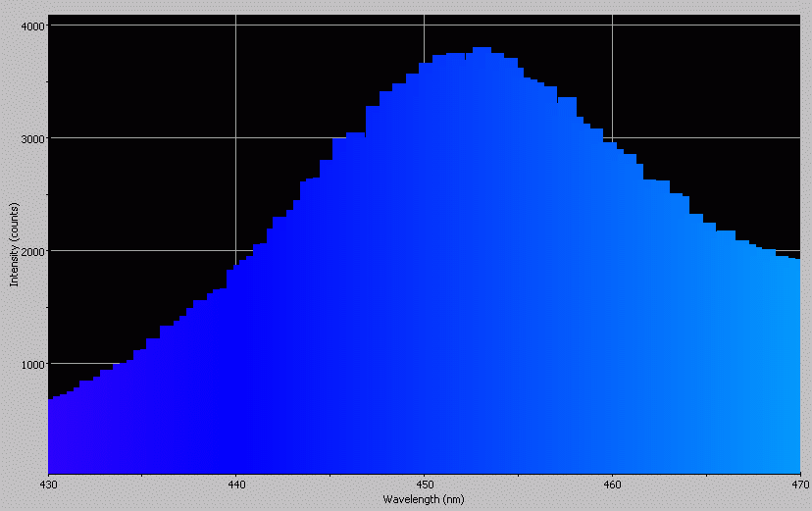Click the 4000 intensity axis label
Viewport: 812px width, 511px height.
[33, 26]
